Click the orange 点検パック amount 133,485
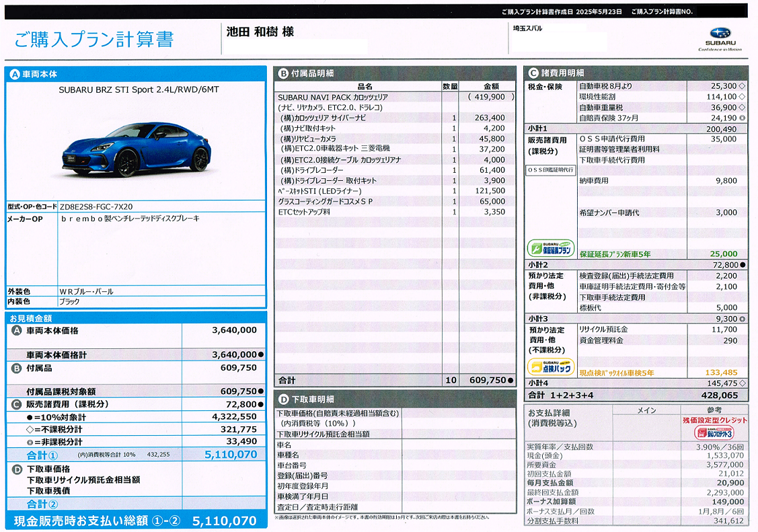This screenshot has height=532, width=758. [x=721, y=373]
